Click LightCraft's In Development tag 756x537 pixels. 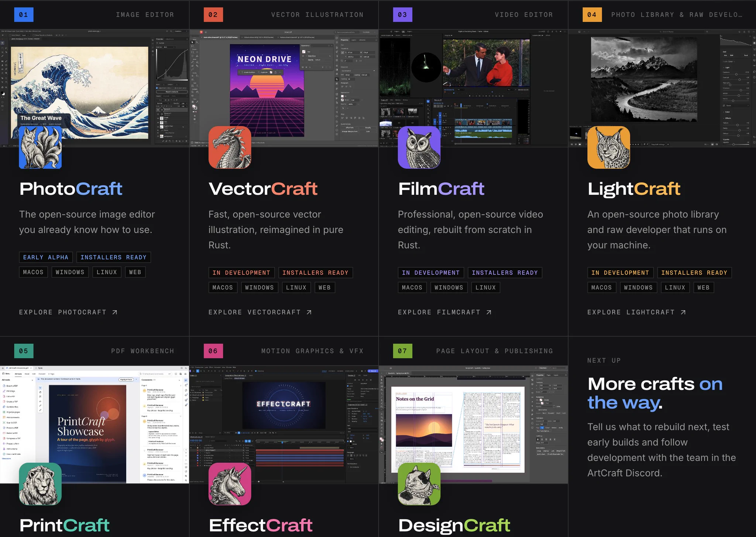[620, 273]
